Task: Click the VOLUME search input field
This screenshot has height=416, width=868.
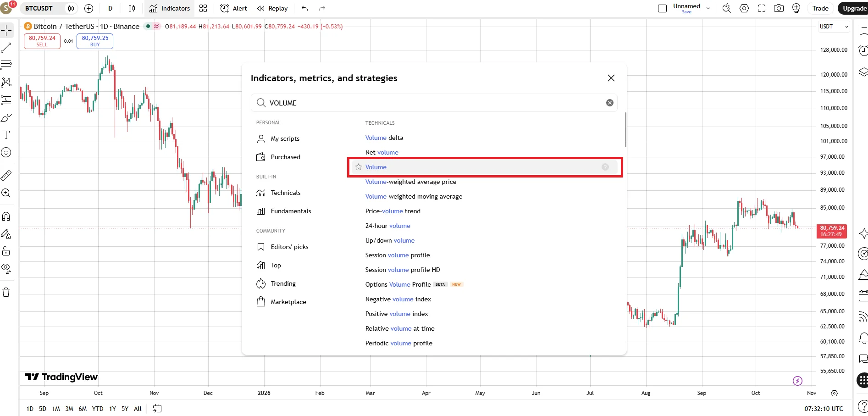Action: click(434, 103)
